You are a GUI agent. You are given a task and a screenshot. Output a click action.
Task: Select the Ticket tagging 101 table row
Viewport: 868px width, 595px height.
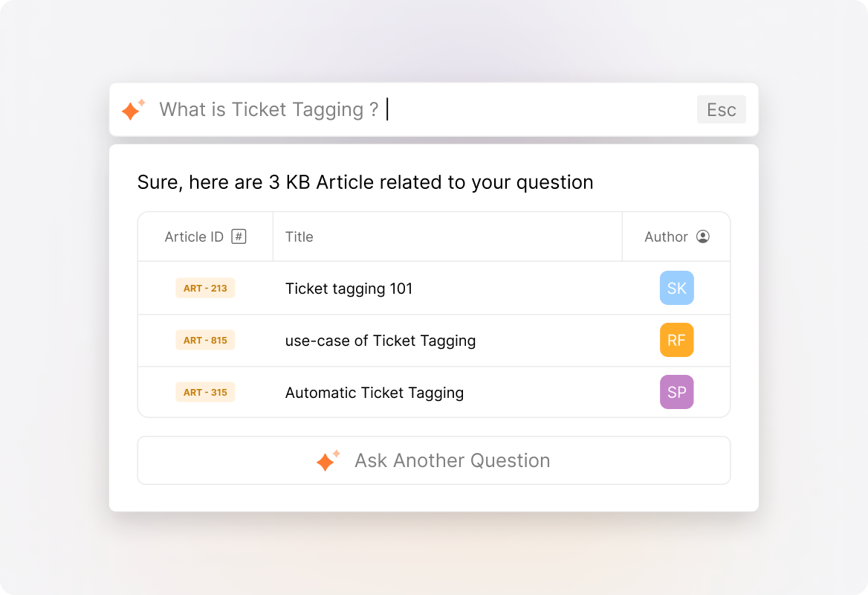click(434, 289)
